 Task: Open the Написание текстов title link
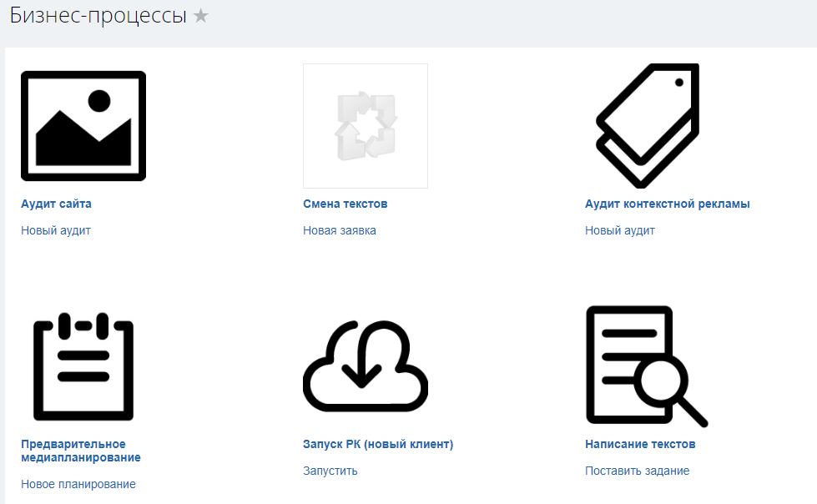point(640,444)
